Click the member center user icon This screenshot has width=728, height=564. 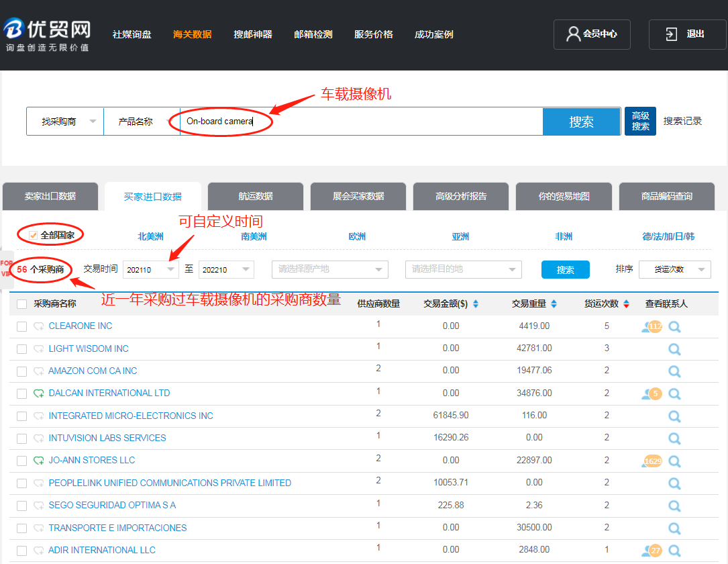tap(574, 34)
